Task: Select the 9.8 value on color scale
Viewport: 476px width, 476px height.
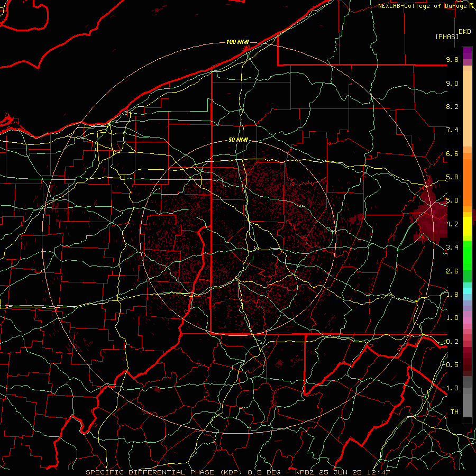Action: [x=452, y=59]
